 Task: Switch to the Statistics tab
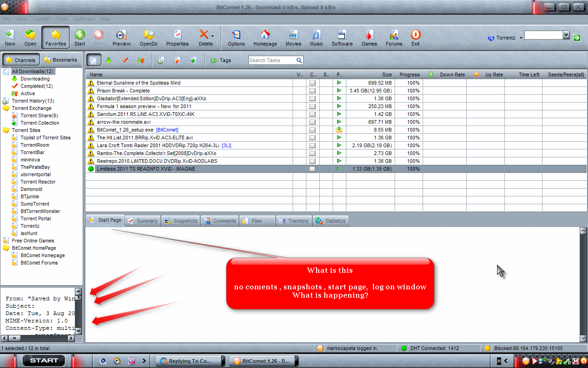tap(331, 221)
